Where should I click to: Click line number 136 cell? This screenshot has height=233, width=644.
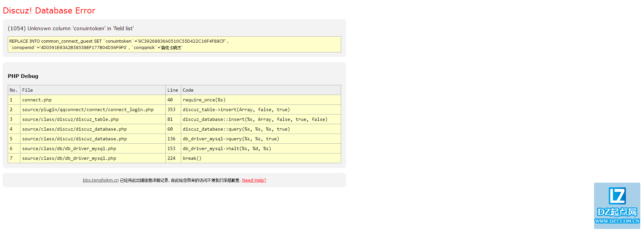(x=171, y=139)
